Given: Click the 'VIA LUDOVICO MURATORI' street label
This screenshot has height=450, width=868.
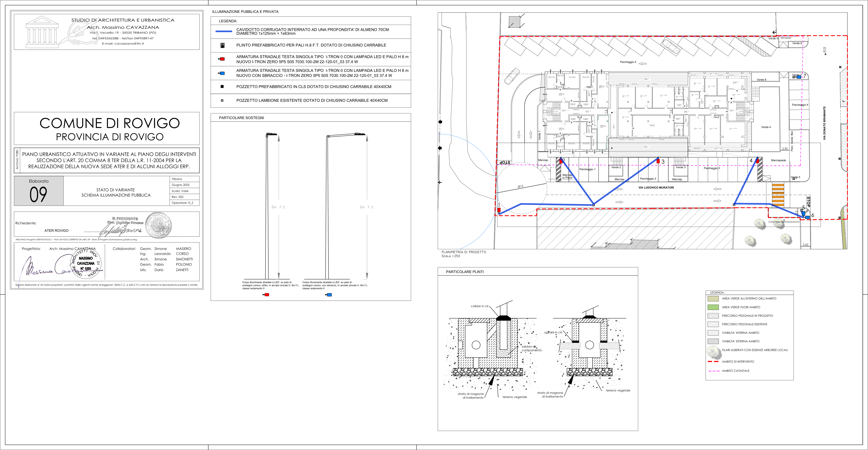Looking at the screenshot, I should click(x=656, y=188).
